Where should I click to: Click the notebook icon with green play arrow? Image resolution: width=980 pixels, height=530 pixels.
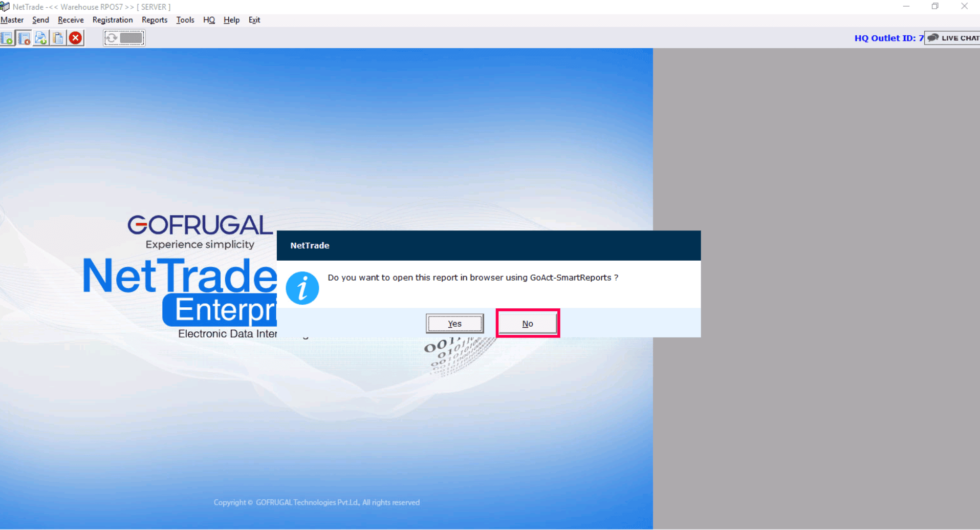click(x=7, y=38)
